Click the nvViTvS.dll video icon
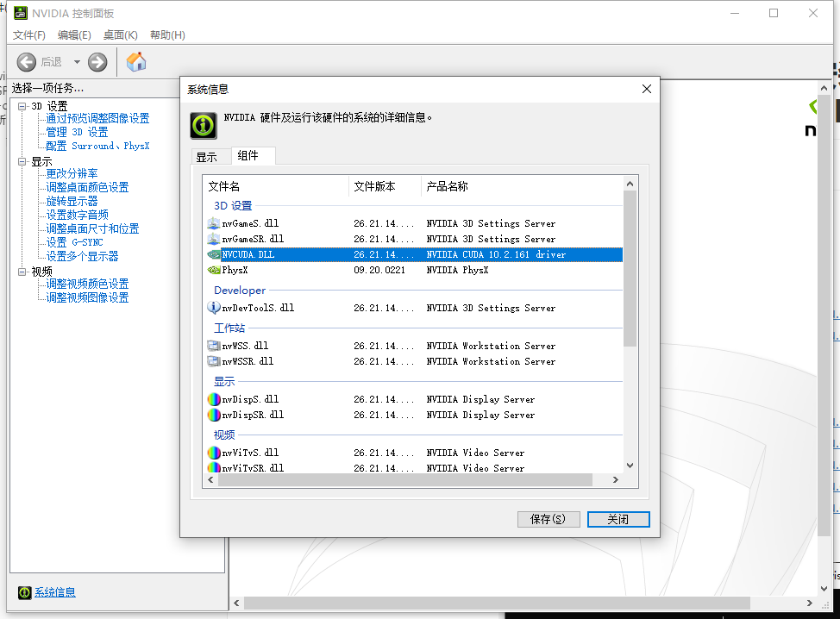Screen dimensions: 840x619 [x=213, y=452]
